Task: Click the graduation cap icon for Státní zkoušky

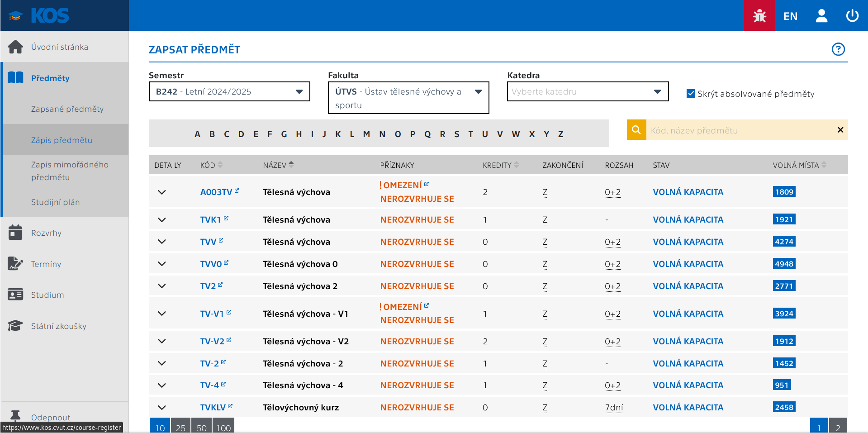Action: 15,326
